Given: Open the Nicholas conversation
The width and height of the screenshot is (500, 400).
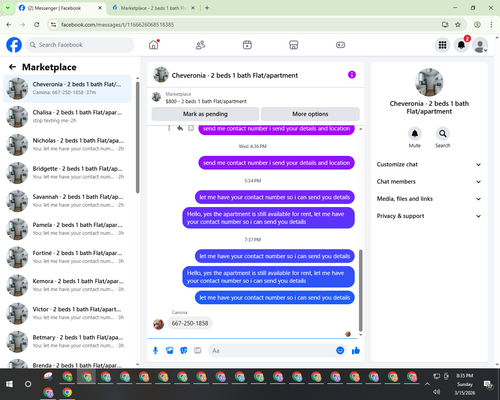Looking at the screenshot, I should [68, 145].
